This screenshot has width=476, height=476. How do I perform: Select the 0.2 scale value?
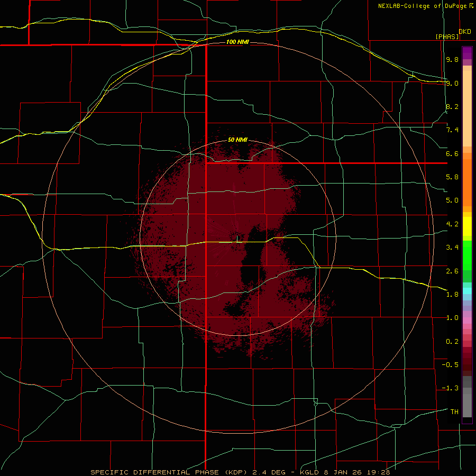(452, 342)
